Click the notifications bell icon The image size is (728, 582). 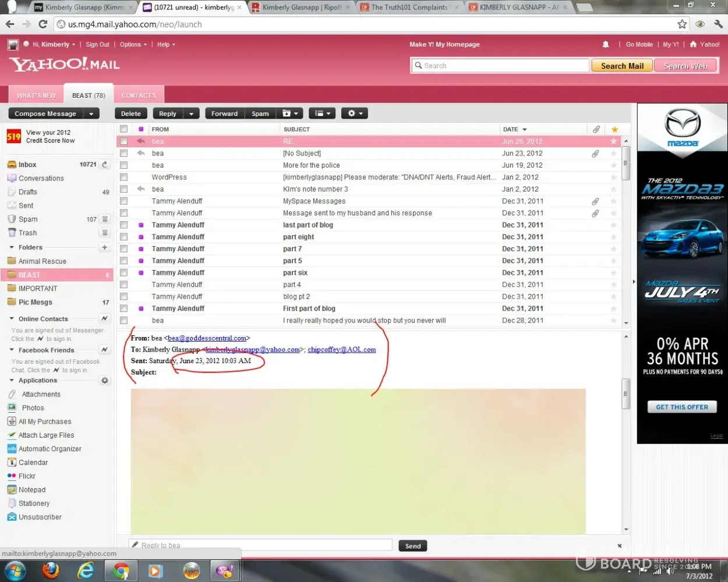tap(606, 44)
